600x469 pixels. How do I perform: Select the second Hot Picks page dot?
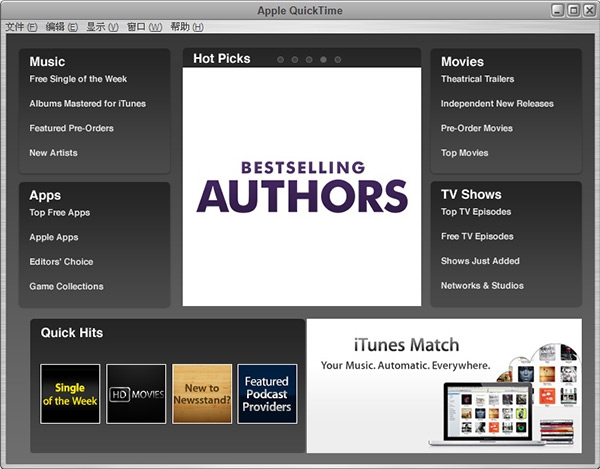(295, 60)
